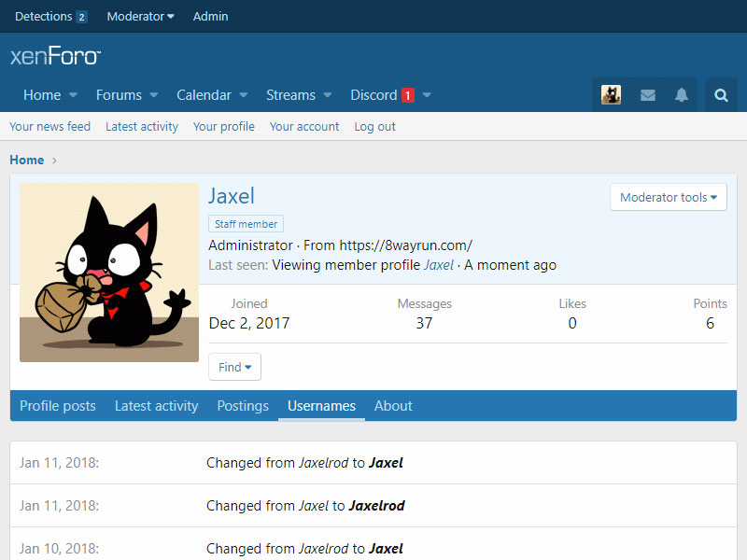Expand the Forums menu arrow
Viewport: 747px width, 560px height.
point(154,95)
